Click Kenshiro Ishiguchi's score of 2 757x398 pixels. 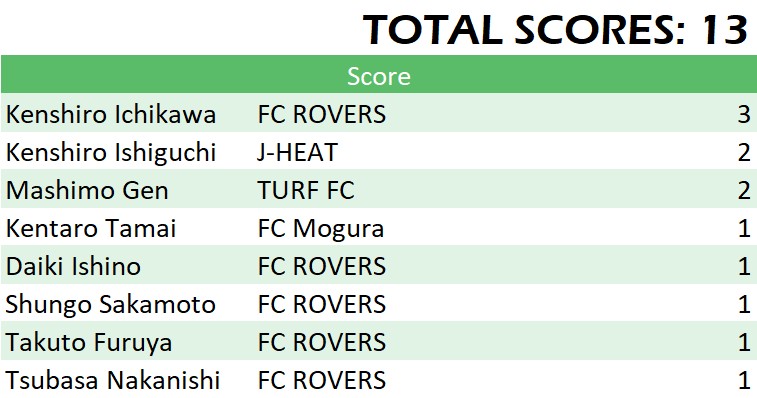point(744,153)
